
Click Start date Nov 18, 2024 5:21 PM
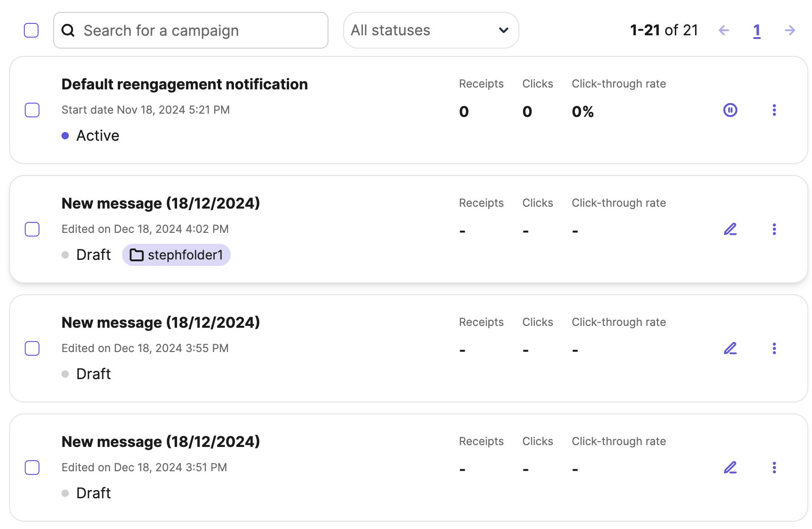tap(145, 110)
